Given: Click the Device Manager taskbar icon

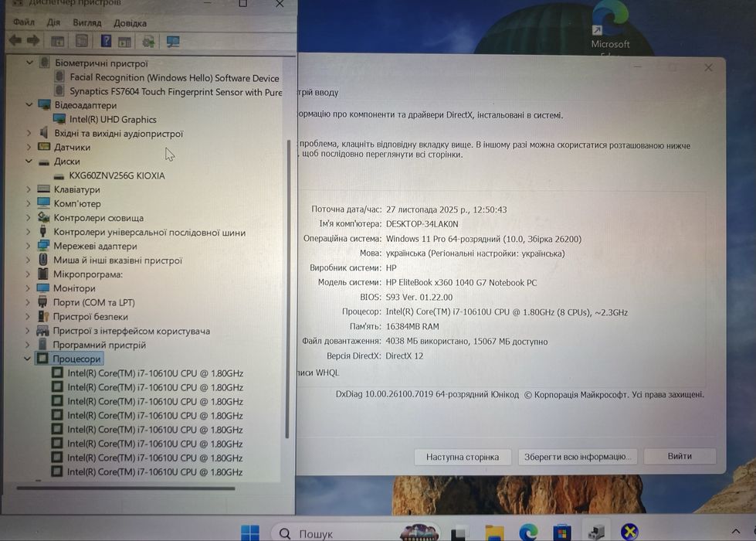Looking at the screenshot, I should point(596,532).
